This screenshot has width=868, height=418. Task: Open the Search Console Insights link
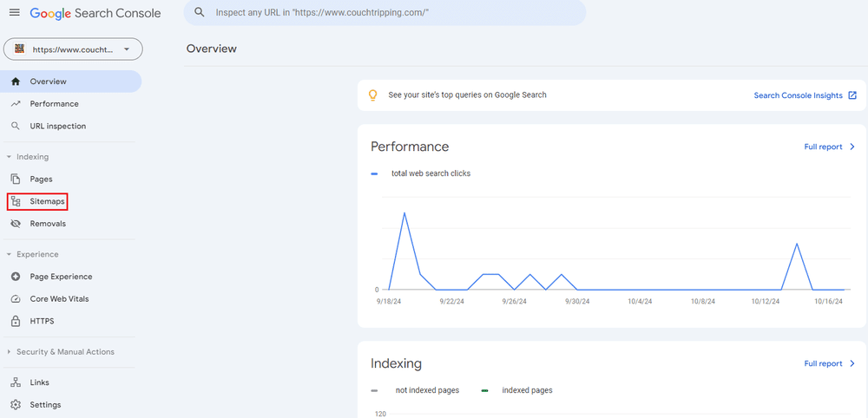tap(805, 95)
